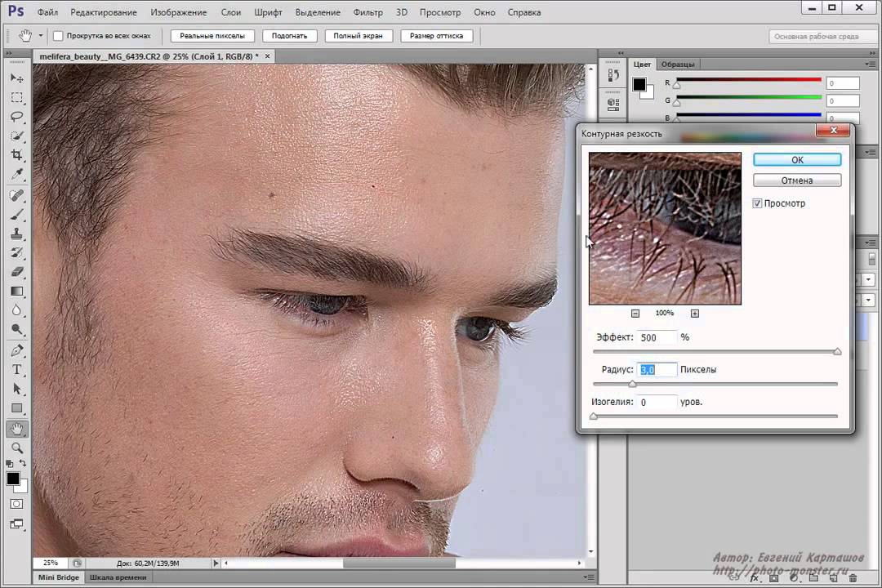Swap foreground and background colors
Viewport: 882px width, 588px height.
[23, 463]
